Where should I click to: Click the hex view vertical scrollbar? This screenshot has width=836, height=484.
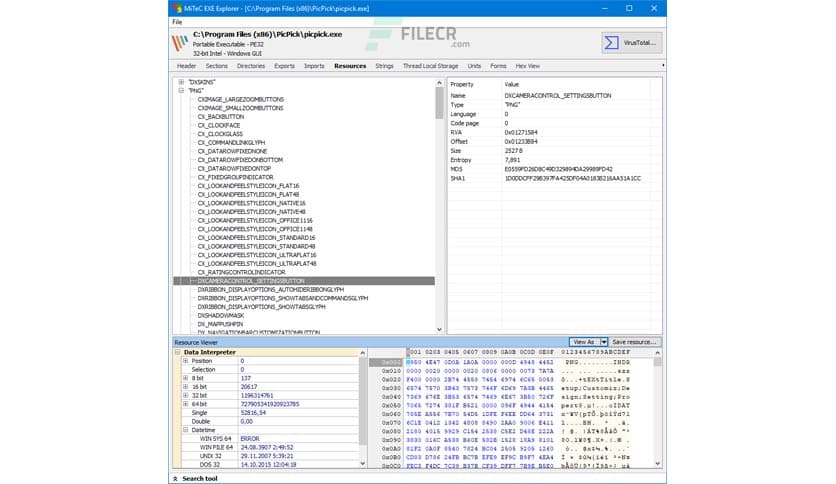pyautogui.click(x=657, y=408)
